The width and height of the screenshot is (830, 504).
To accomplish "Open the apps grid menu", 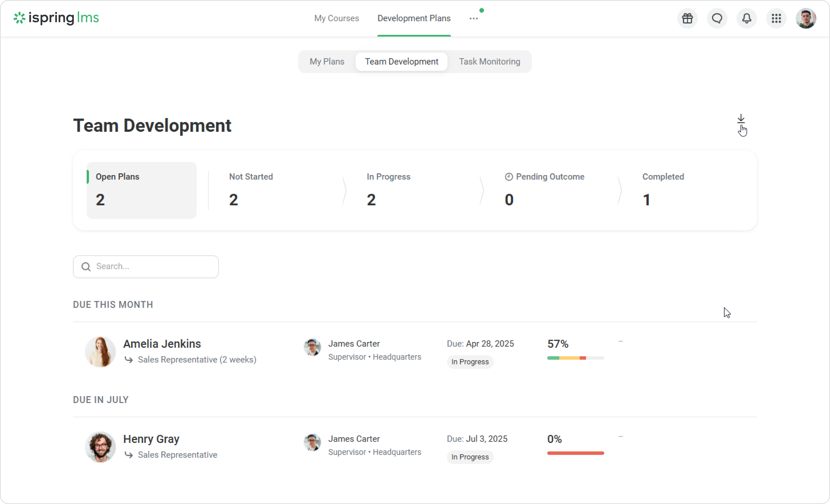I will coord(776,18).
